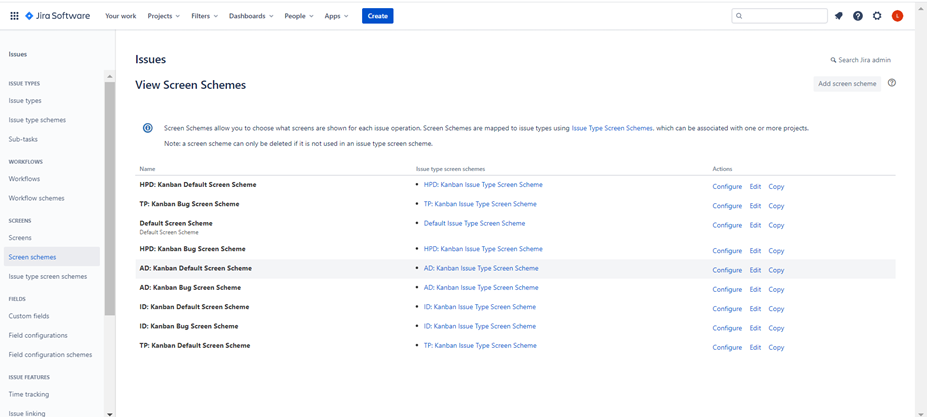Click Search Jira admin
The width and height of the screenshot is (927, 417).
tap(860, 60)
